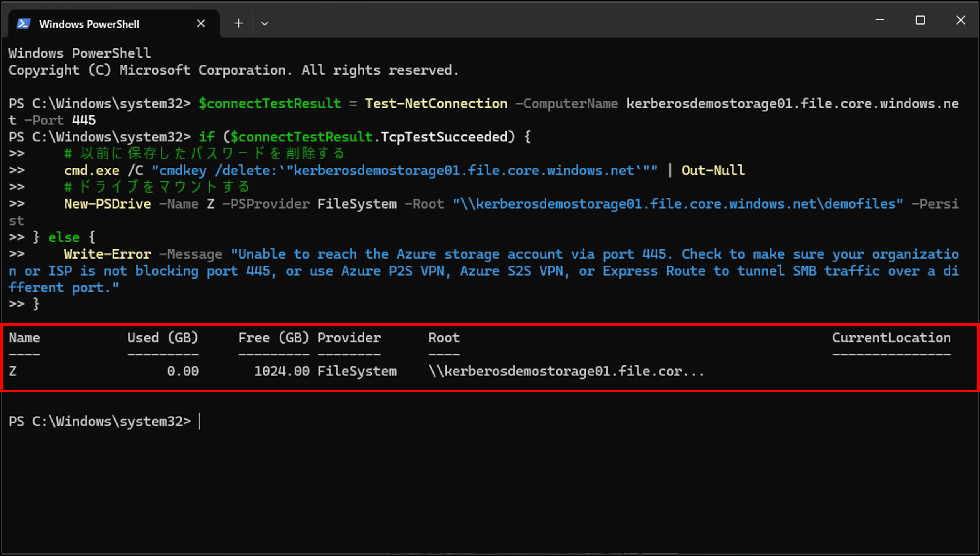980x556 pixels.
Task: Select the Windows PowerShell tab
Action: [x=114, y=23]
